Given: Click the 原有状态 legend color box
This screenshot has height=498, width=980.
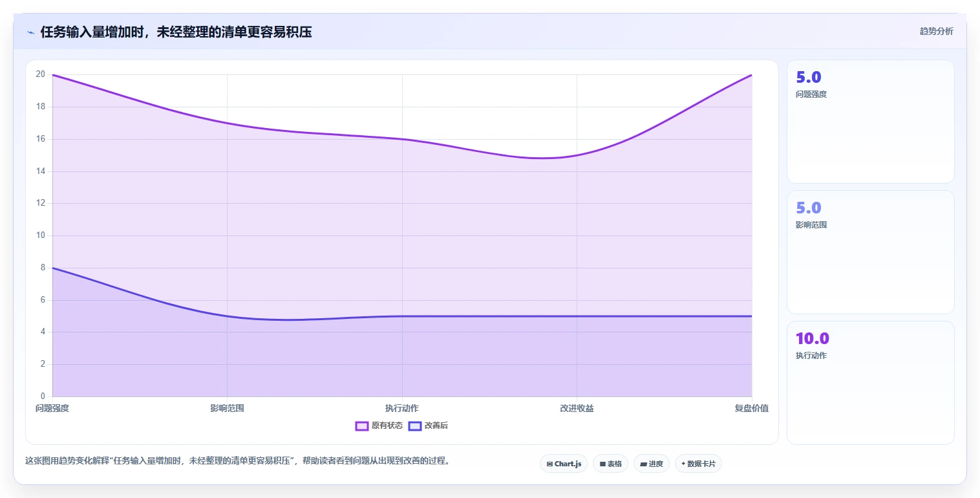Looking at the screenshot, I should click(362, 426).
